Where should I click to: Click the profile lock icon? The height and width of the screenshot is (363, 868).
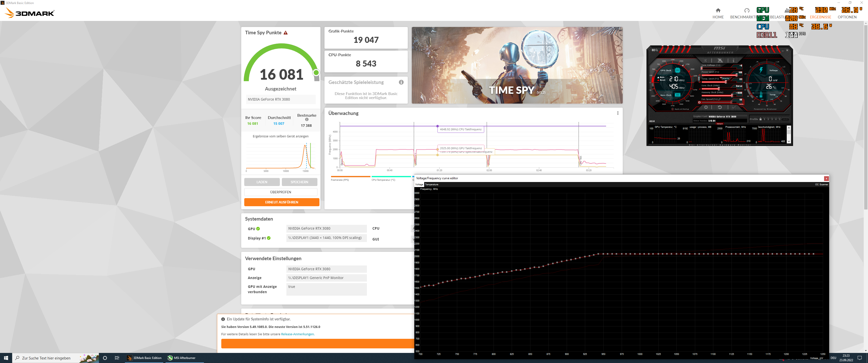point(761,119)
